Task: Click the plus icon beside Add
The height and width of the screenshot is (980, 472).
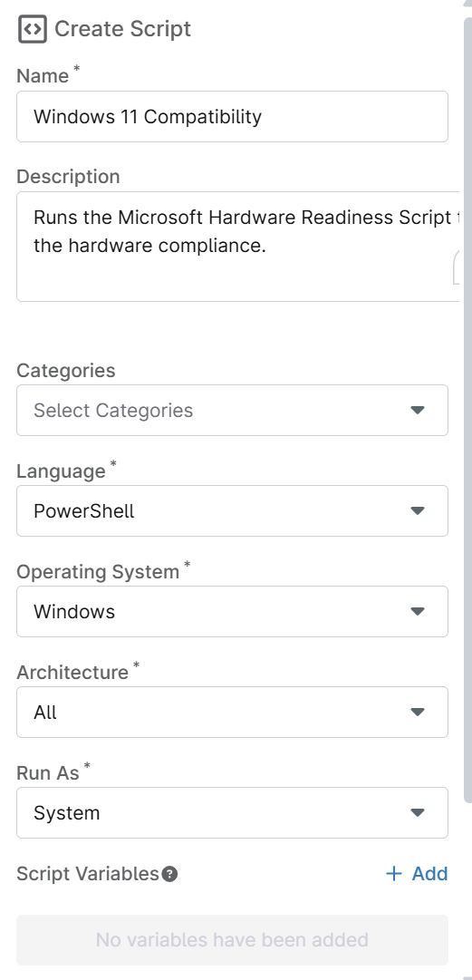Action: (394, 873)
